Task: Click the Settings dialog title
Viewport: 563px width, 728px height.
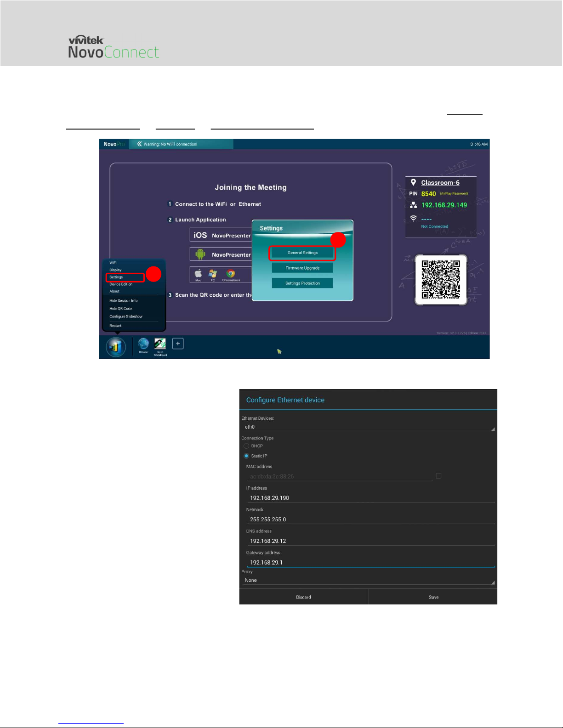Action: tap(271, 228)
